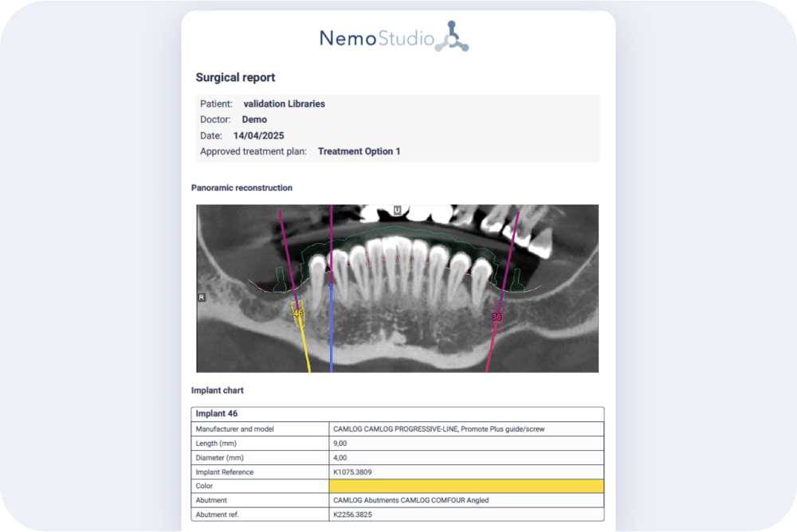Select patient name validation Libraries
This screenshot has width=797, height=532.
coord(285,104)
